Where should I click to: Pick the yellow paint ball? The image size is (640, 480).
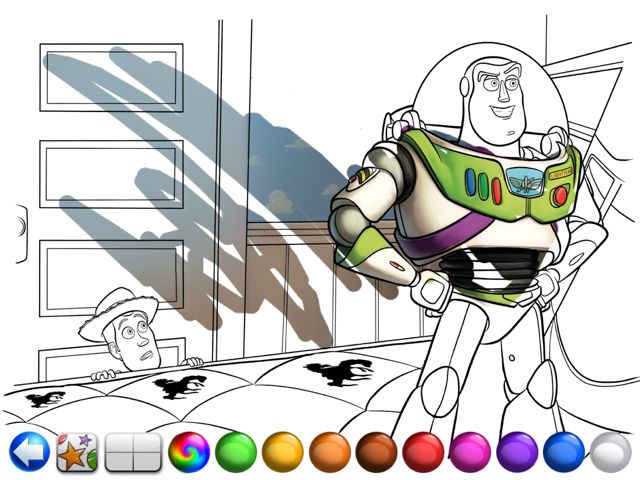283,452
